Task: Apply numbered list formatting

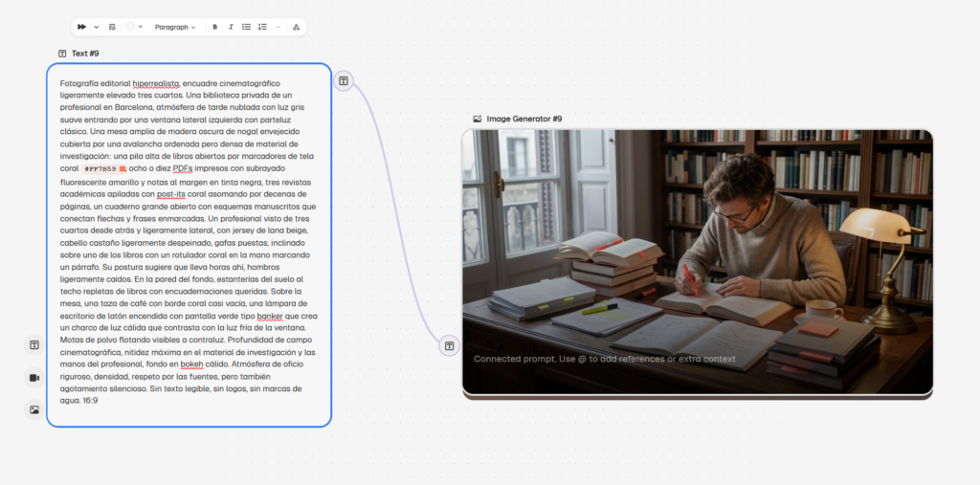Action: [262, 27]
